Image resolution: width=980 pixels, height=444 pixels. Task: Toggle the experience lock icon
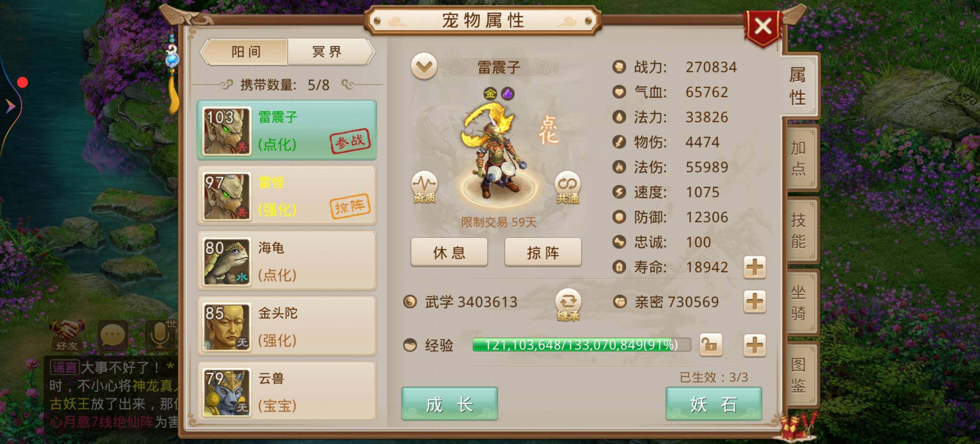[x=711, y=345]
